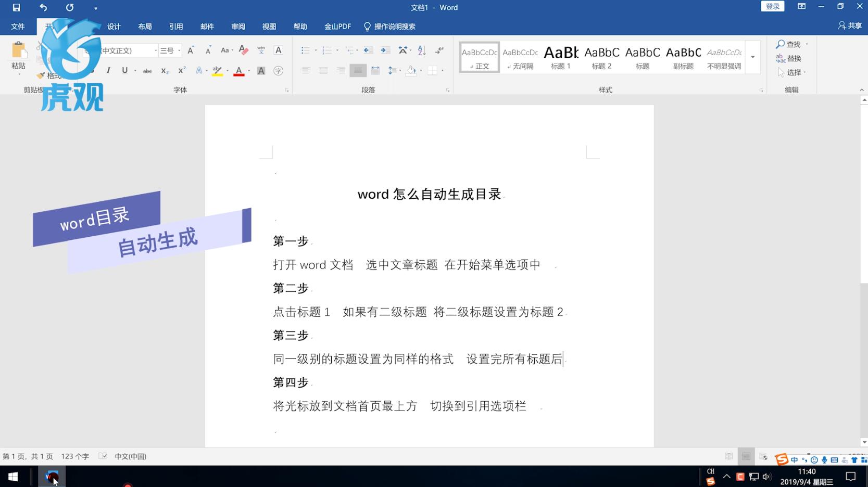Viewport: 868px width, 487px height.
Task: Click the character border A icon
Action: tap(279, 50)
